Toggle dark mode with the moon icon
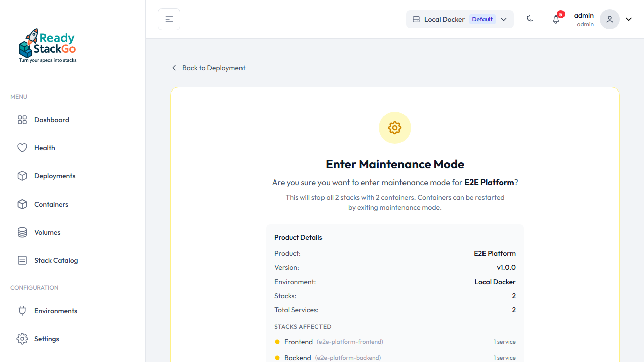644x362 pixels. coord(530,19)
